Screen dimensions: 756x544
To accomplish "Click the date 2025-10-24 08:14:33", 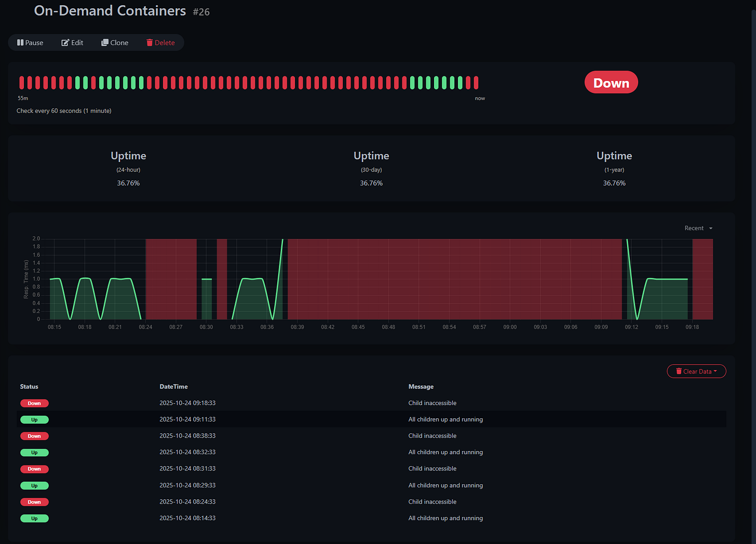I will click(187, 518).
